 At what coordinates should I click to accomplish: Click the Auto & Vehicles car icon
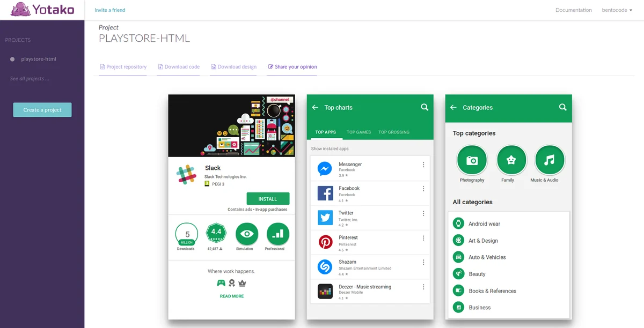[458, 257]
